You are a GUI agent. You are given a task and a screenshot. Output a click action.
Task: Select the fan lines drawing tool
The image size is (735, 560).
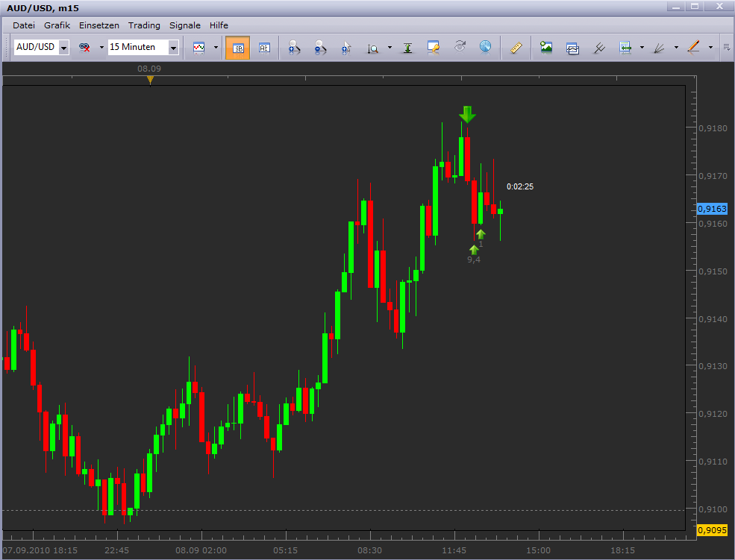pyautogui.click(x=659, y=47)
